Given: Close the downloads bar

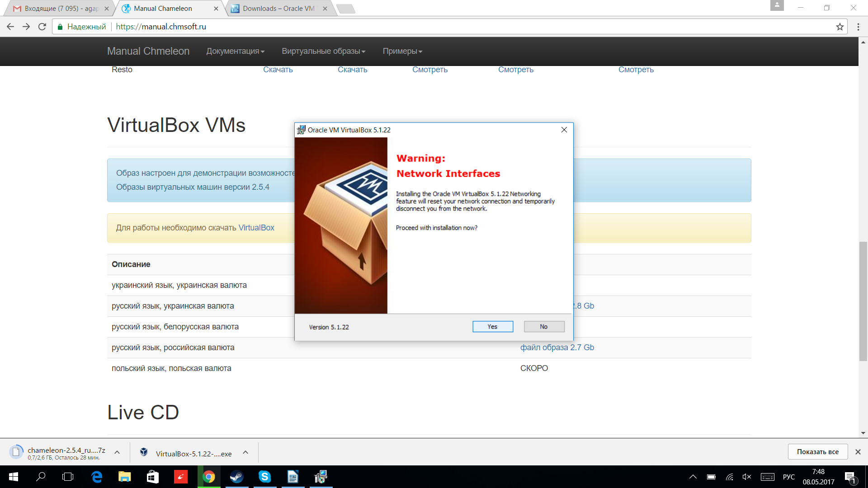Looking at the screenshot, I should coord(858,452).
